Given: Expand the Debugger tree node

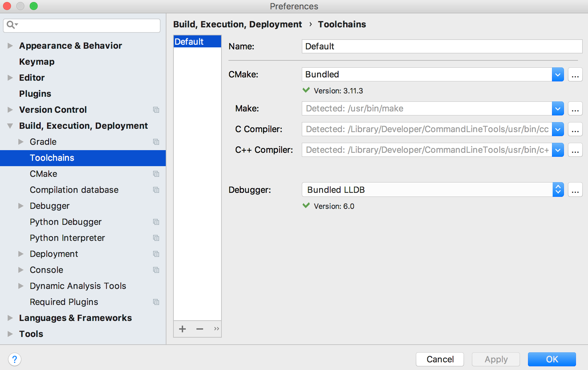Looking at the screenshot, I should [x=21, y=206].
